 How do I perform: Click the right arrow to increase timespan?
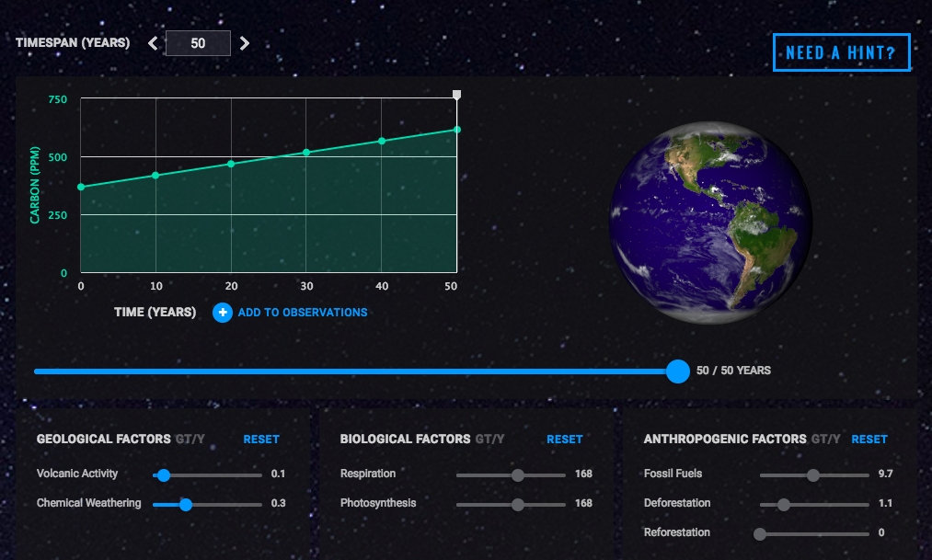point(245,42)
